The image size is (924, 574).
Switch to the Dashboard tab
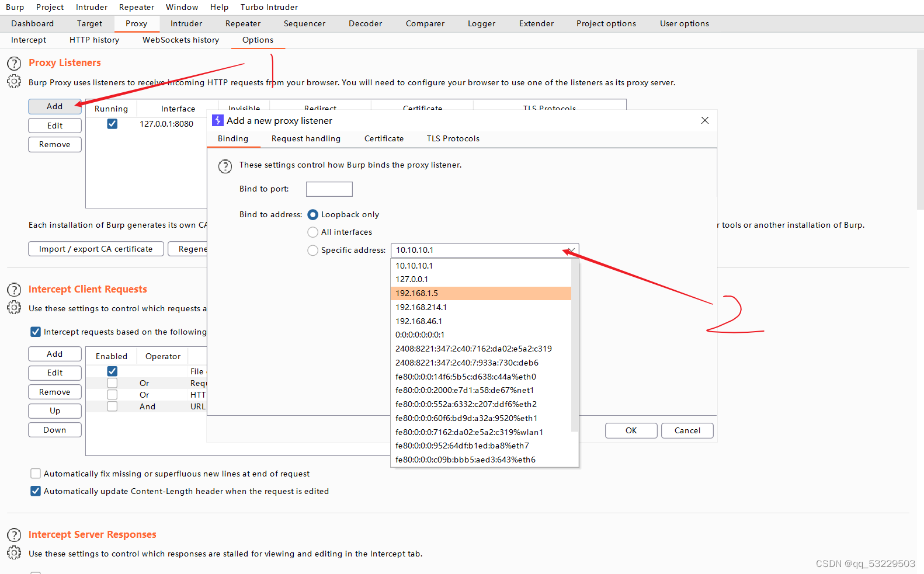[33, 23]
